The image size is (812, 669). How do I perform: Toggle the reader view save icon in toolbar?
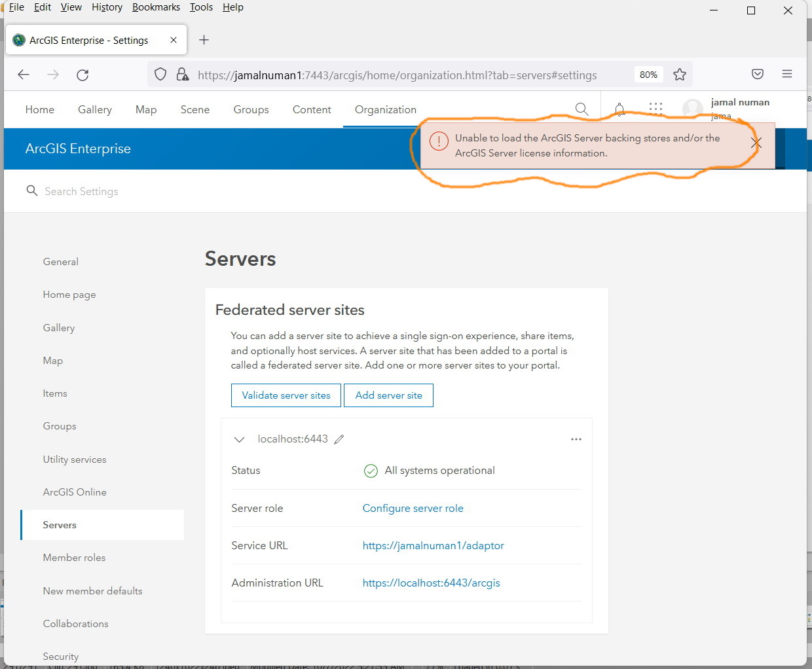point(758,74)
